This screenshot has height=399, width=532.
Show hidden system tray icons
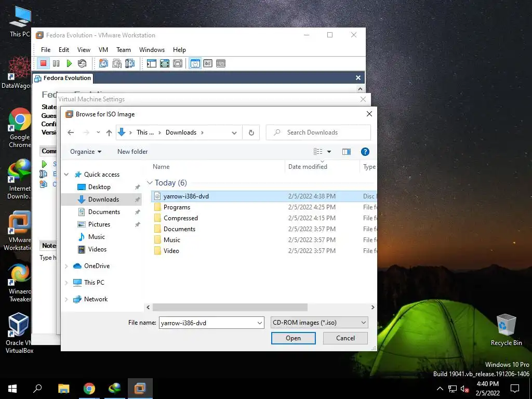(440, 389)
